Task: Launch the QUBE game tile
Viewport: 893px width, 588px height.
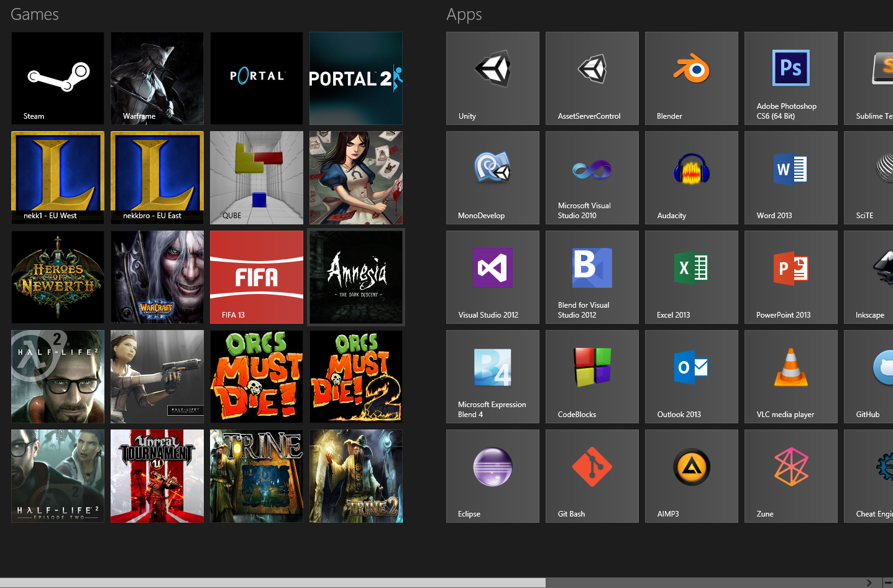Action: [257, 178]
